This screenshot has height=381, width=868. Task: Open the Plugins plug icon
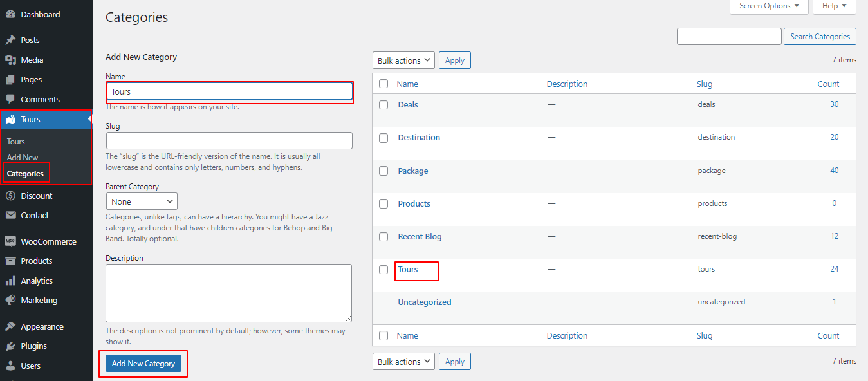pos(10,346)
